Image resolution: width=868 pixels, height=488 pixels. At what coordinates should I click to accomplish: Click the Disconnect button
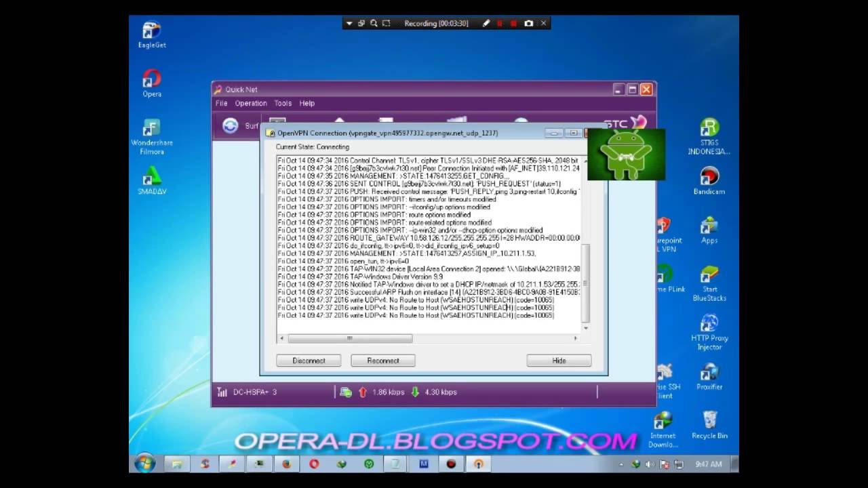pos(309,361)
